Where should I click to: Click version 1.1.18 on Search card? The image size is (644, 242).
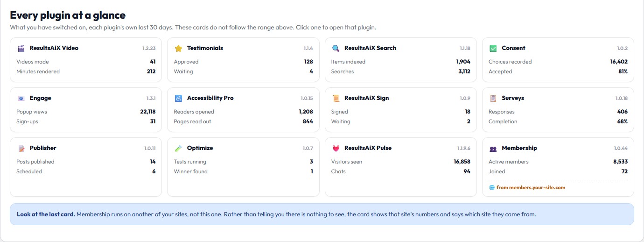465,48
